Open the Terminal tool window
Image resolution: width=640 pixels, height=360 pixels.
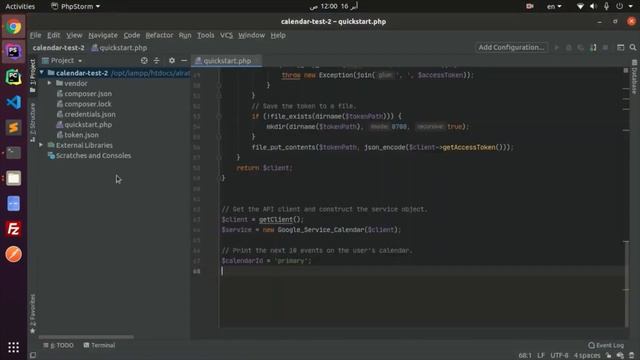(x=99, y=345)
